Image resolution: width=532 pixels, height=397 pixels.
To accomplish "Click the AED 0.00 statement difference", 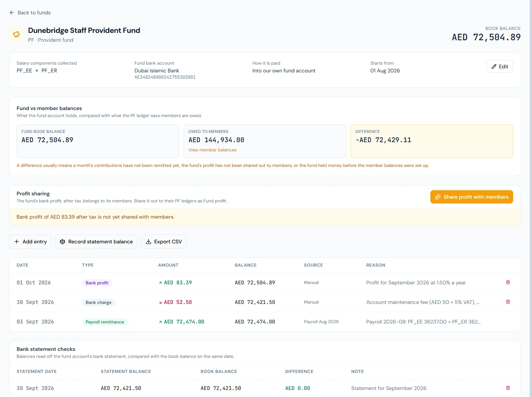I will point(297,388).
